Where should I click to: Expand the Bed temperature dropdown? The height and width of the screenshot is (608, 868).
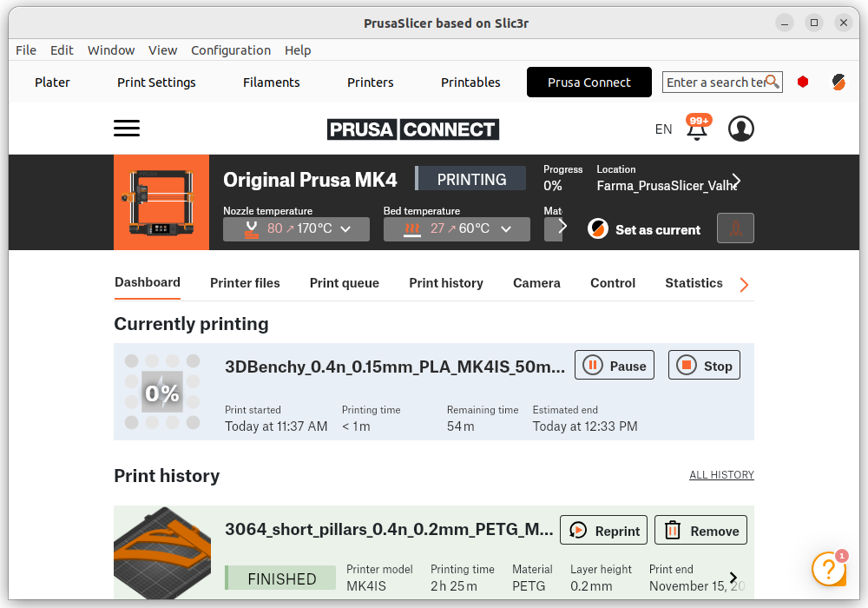(x=506, y=229)
